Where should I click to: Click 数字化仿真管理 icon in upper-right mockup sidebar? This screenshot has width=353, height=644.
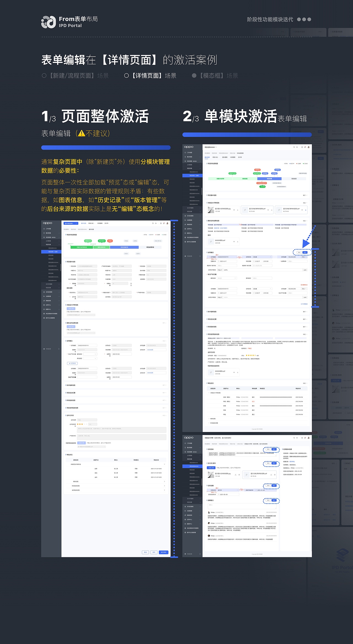coord(185,242)
